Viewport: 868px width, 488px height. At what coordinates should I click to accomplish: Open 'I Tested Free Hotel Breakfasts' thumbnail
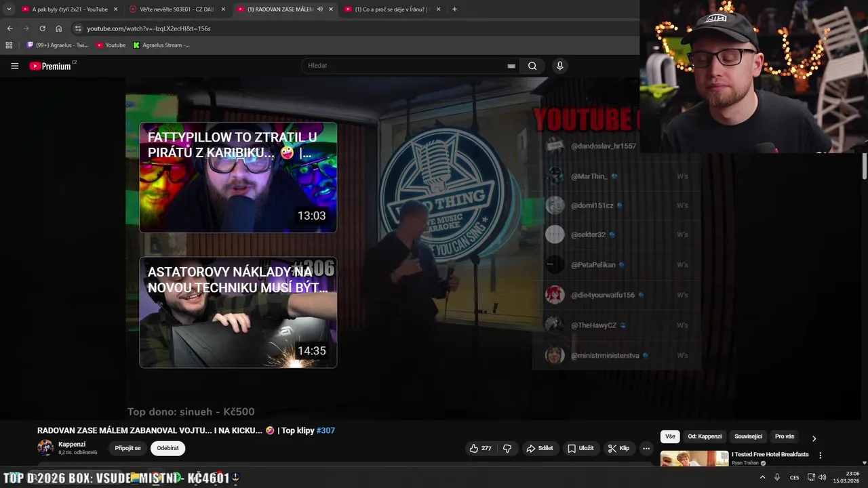pyautogui.click(x=694, y=459)
